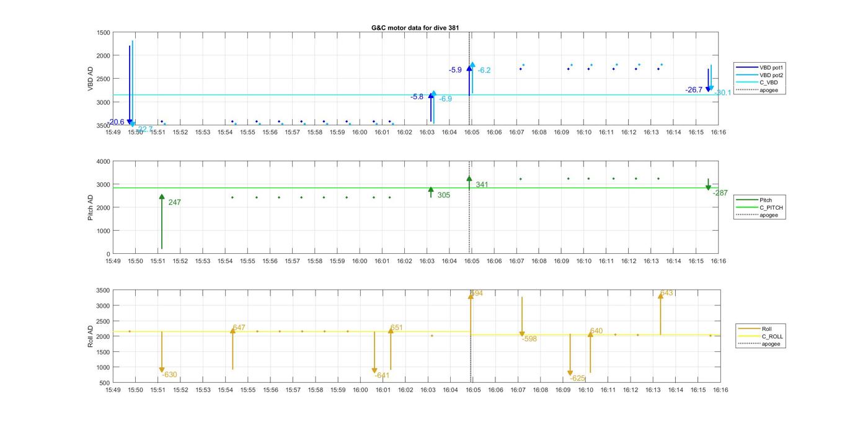The height and width of the screenshot is (430, 868).
Task: Click the '4000' tick on Pitch axis
Action: click(x=104, y=161)
